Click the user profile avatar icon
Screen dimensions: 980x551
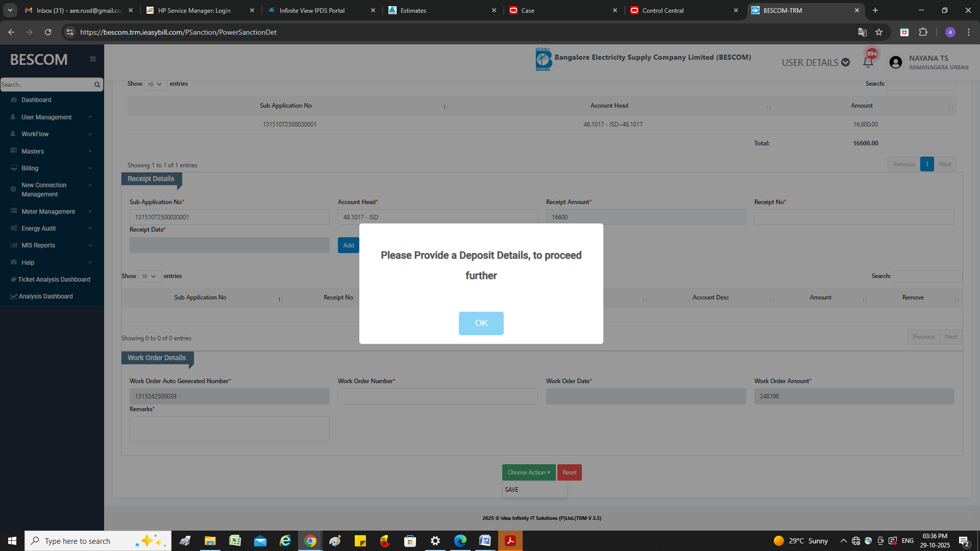895,62
